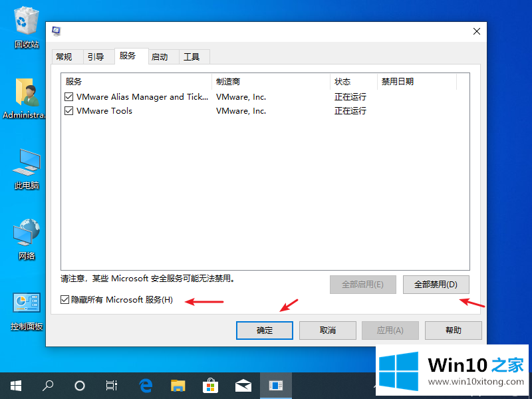Open the Administrator folder icon
Screen dimensions: 532x399
tap(27, 94)
